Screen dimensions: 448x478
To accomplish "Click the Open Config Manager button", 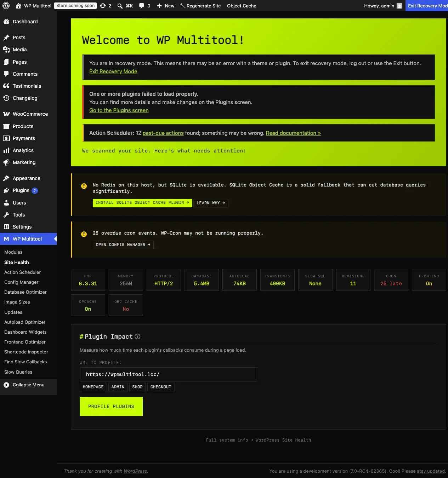I will point(123,245).
